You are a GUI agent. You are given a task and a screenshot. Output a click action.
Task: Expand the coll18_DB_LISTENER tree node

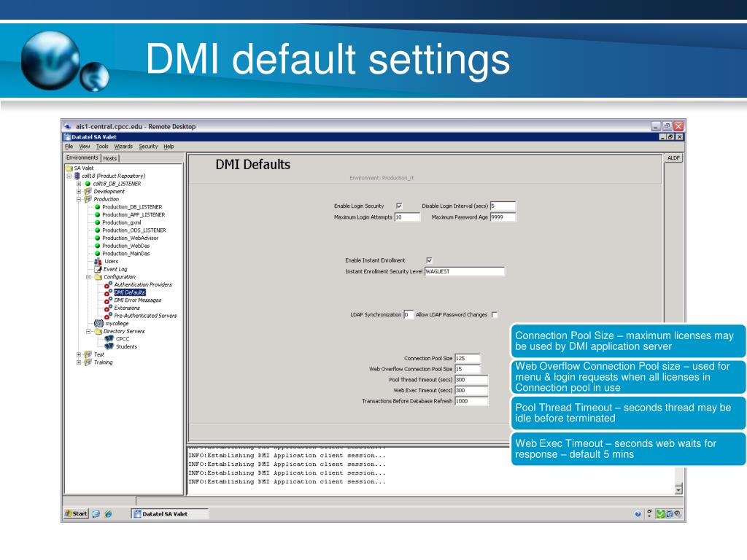pos(79,183)
